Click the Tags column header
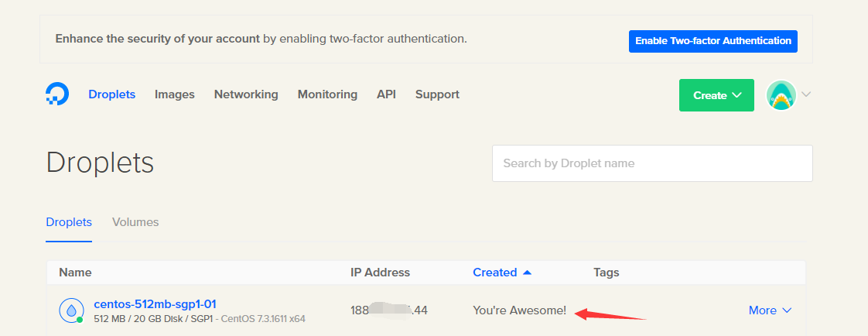 (607, 273)
